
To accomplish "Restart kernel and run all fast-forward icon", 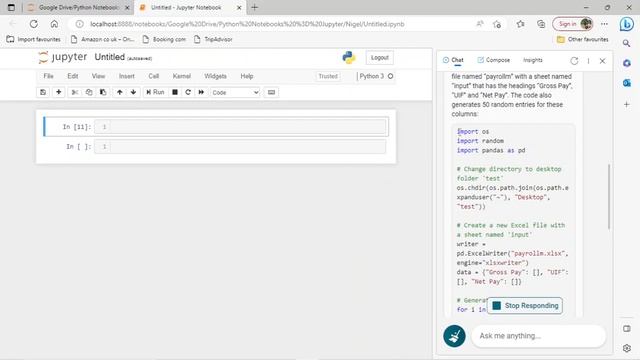I will (x=201, y=92).
